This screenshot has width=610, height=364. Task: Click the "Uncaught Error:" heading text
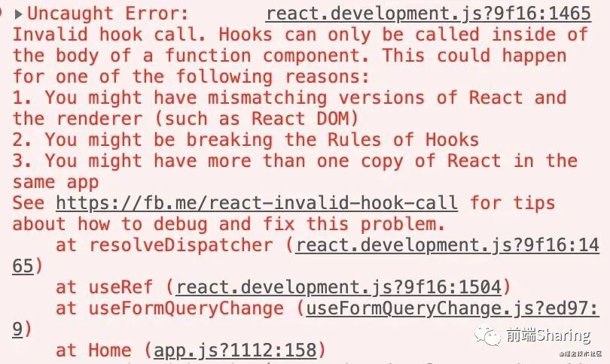click(108, 14)
